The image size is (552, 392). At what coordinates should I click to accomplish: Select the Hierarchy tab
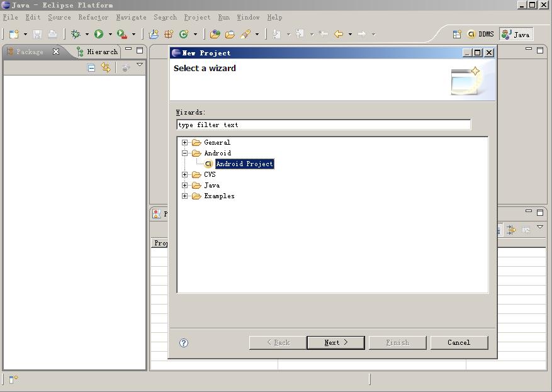click(x=98, y=52)
